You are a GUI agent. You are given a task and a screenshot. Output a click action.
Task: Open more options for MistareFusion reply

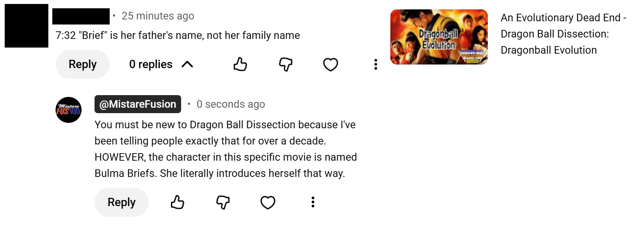(313, 202)
